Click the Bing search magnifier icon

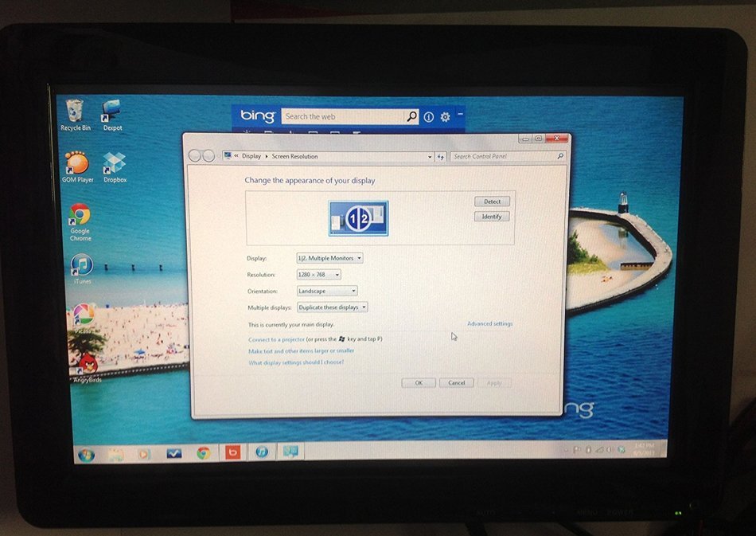tap(411, 116)
